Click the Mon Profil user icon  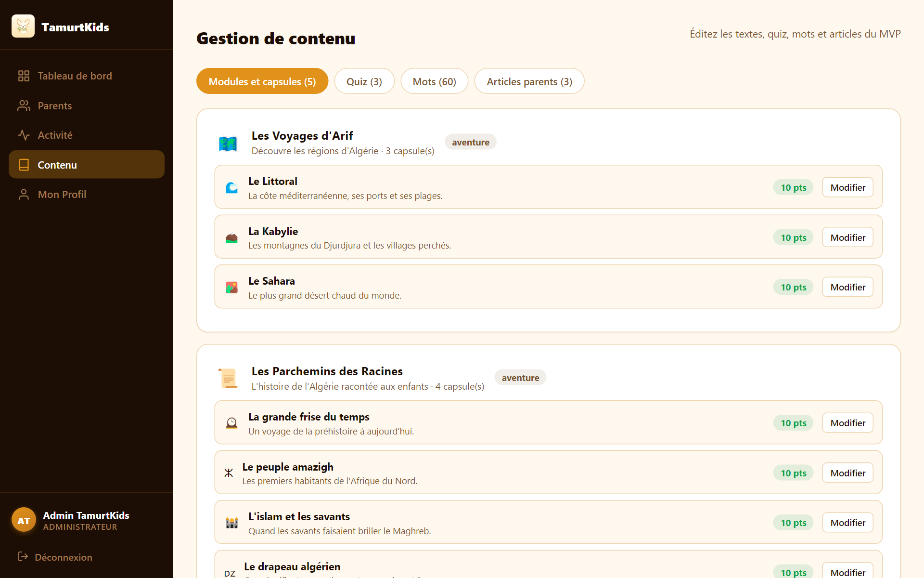click(24, 195)
